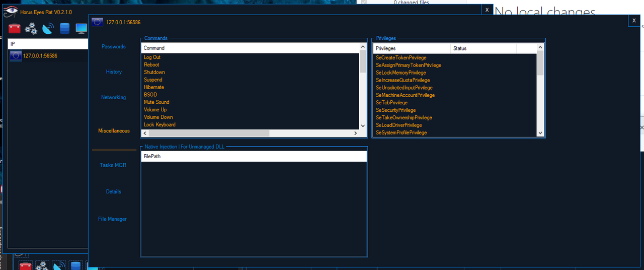The height and width of the screenshot is (270, 644).
Task: Click Commands horizontal scroll right arrow
Action: point(356,133)
